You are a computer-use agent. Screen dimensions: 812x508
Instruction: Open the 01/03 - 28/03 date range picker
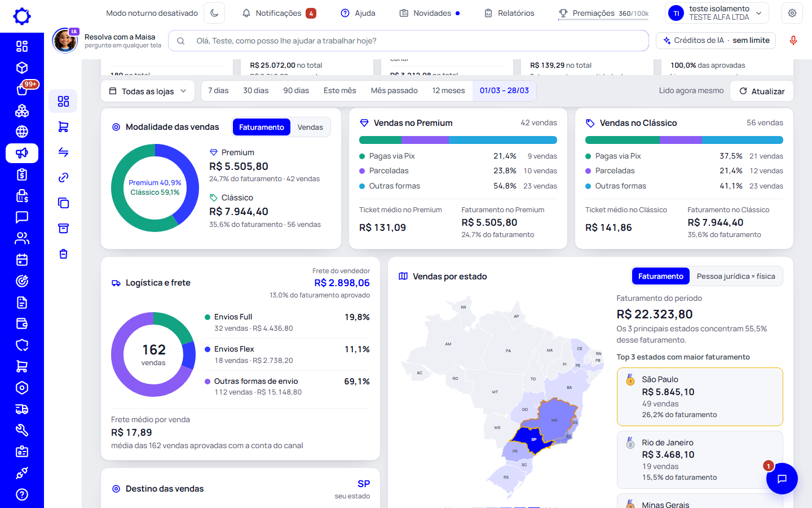[504, 91]
